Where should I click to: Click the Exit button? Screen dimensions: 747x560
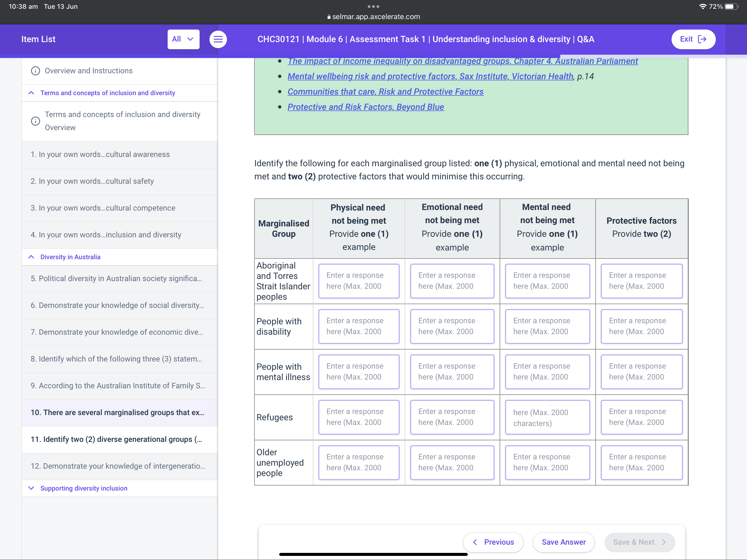click(x=693, y=39)
